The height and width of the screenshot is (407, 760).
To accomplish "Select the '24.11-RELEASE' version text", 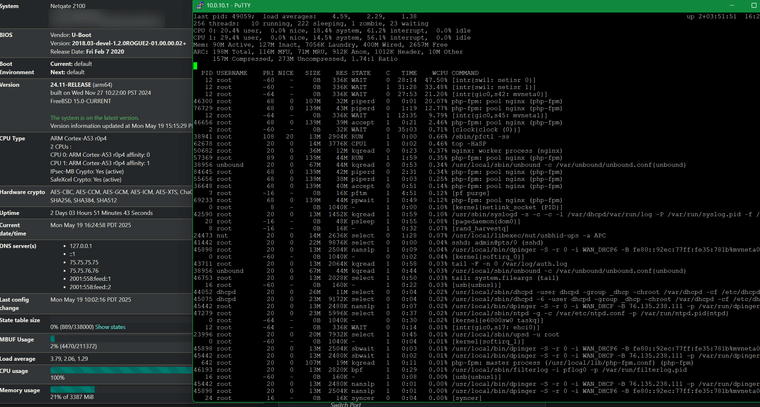I will click(70, 85).
